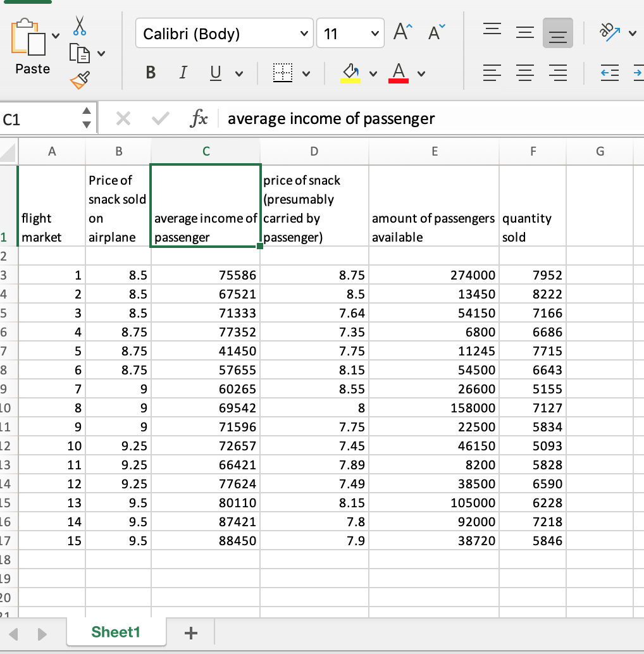The image size is (644, 654).
Task: Increase font size using the large A icon
Action: (400, 32)
